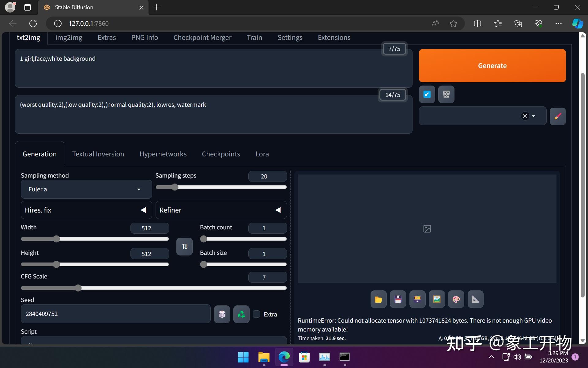Click the Generate button

tap(492, 65)
